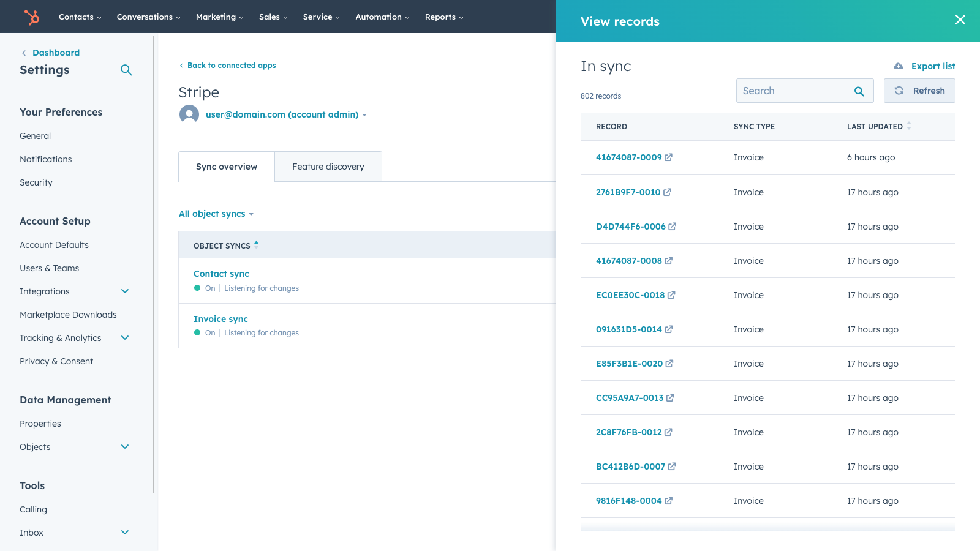Viewport: 980px width, 551px height.
Task: Expand the user@domain.com account dropdown
Action: click(365, 114)
